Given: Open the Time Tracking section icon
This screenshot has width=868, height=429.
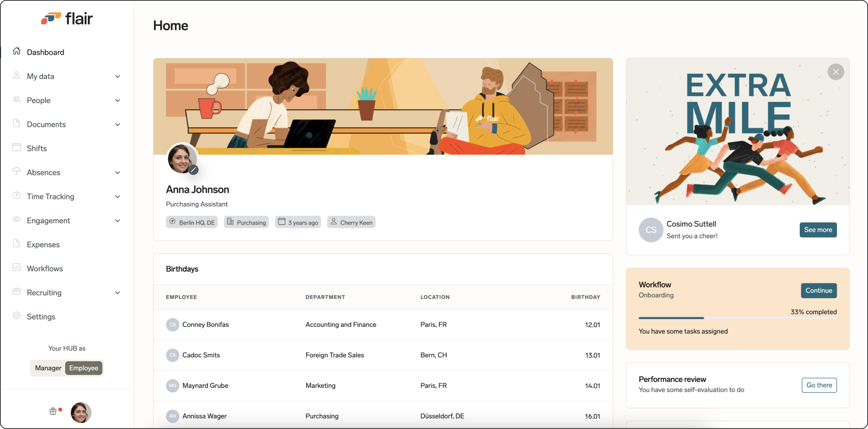Looking at the screenshot, I should tap(17, 196).
